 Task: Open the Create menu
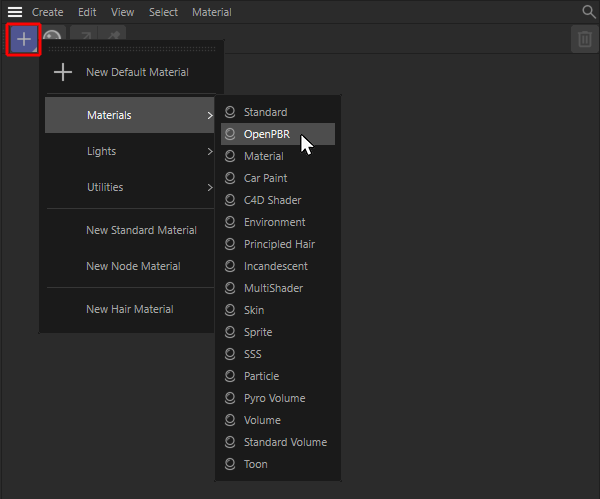tap(47, 12)
